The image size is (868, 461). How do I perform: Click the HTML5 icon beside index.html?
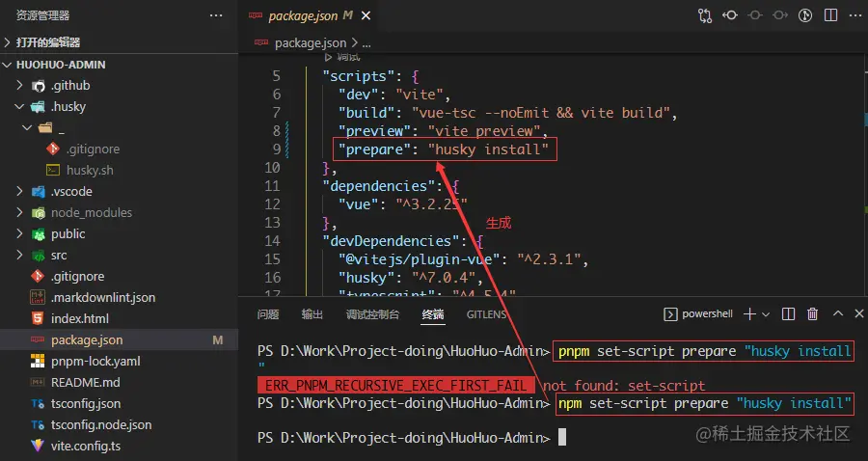pyautogui.click(x=38, y=318)
